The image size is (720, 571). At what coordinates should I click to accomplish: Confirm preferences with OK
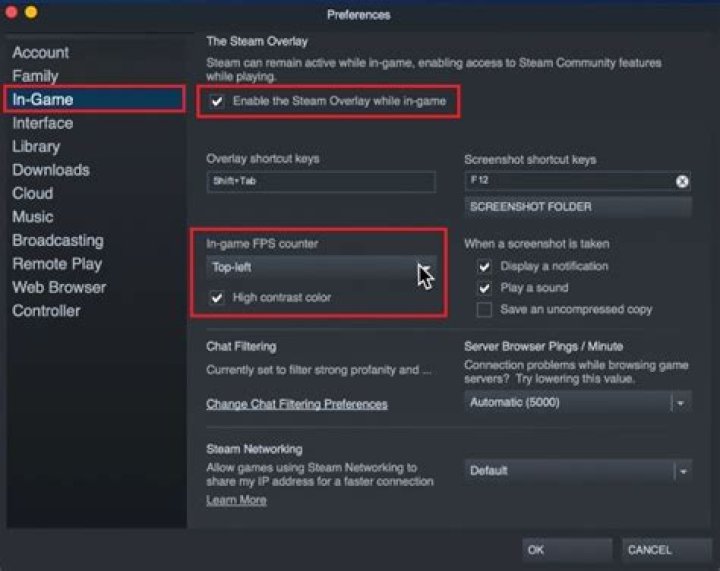(x=567, y=550)
